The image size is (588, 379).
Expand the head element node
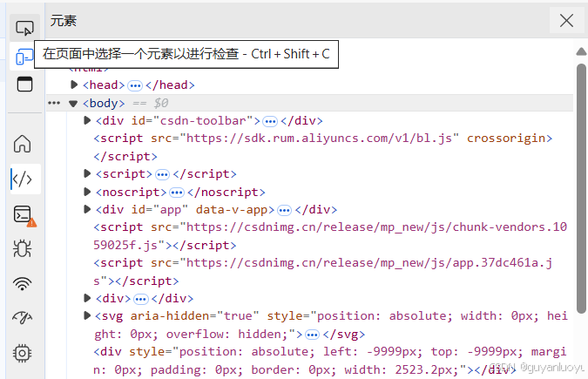point(74,85)
